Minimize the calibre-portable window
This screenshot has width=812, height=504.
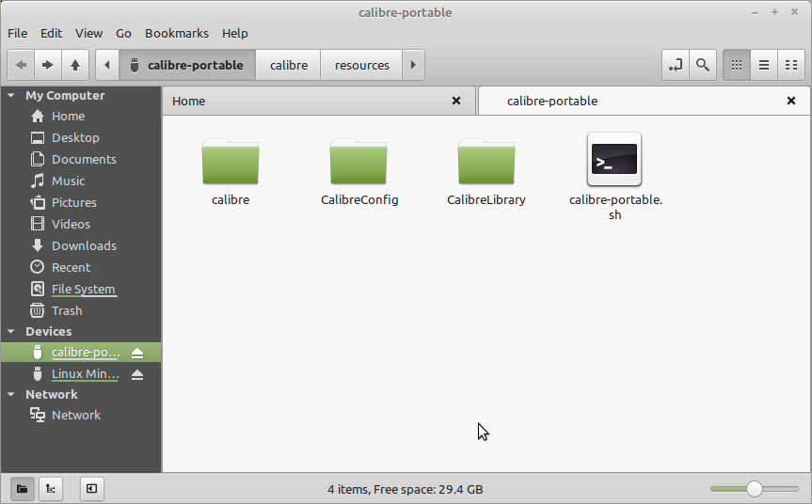pos(755,12)
